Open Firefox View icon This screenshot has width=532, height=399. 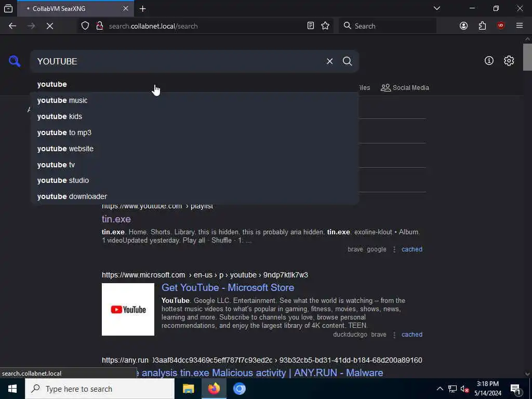(8, 8)
